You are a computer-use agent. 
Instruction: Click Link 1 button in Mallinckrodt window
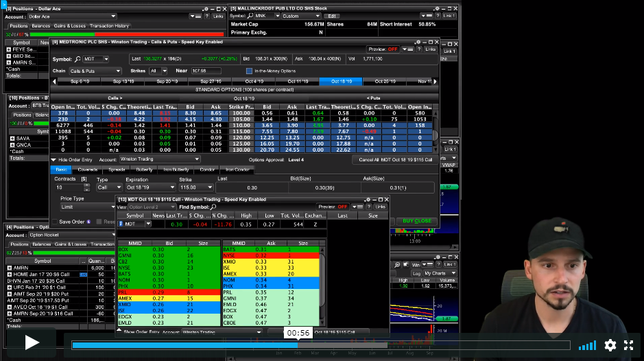click(449, 16)
